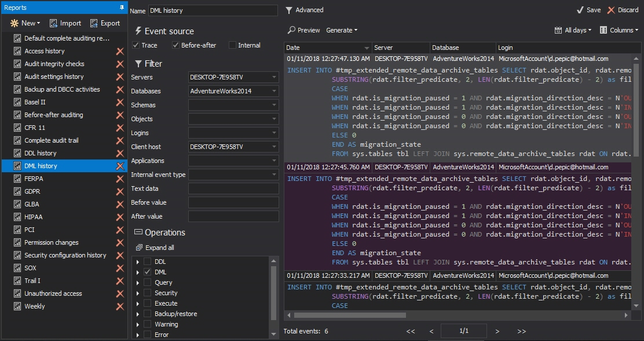Click the report Name input field
This screenshot has width=644, height=341.
coord(213,10)
